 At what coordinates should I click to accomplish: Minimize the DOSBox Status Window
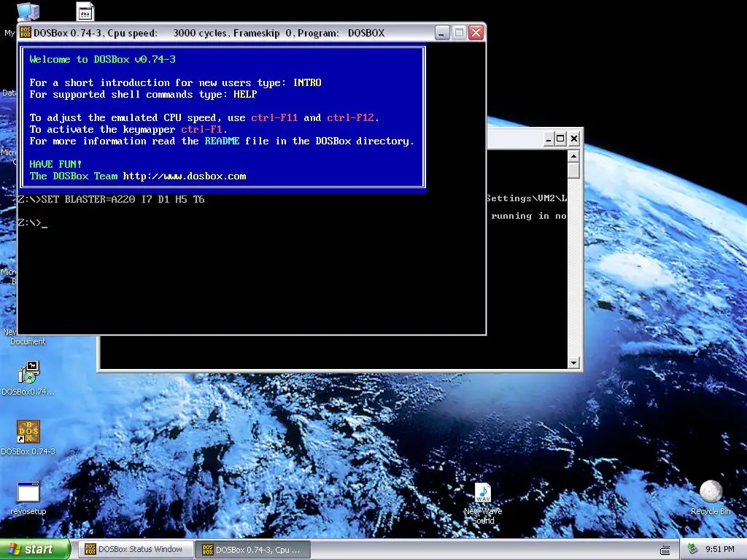click(549, 139)
